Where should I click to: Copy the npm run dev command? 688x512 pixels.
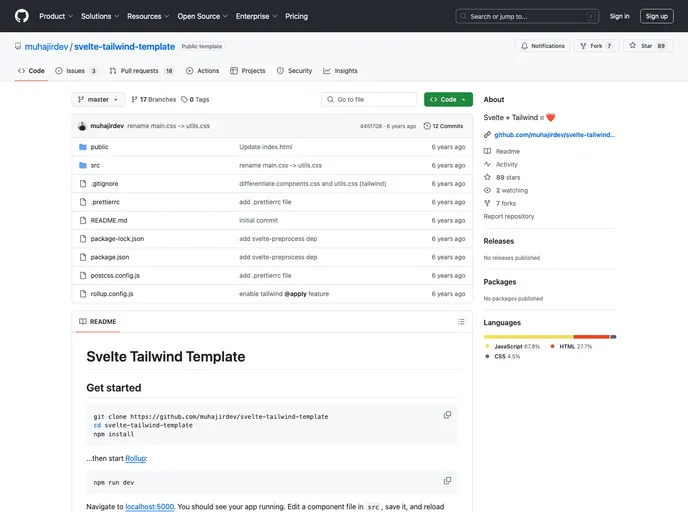[x=447, y=481]
